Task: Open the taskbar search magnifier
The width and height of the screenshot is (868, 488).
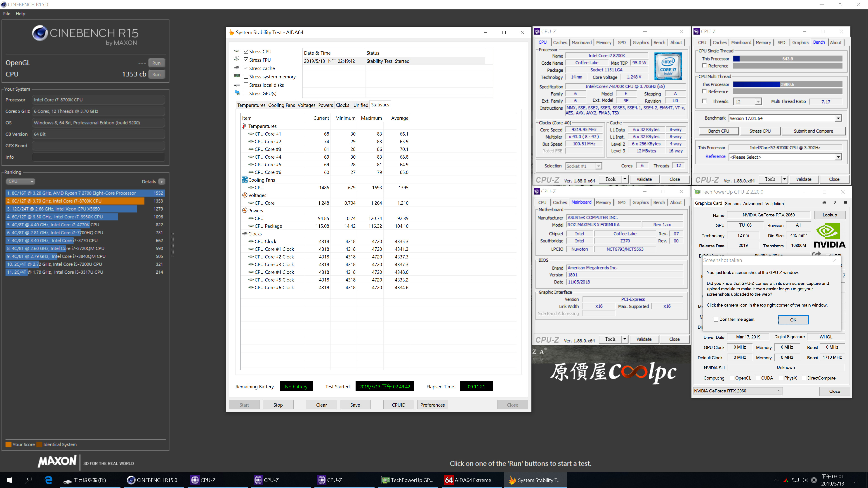Action: [x=29, y=480]
